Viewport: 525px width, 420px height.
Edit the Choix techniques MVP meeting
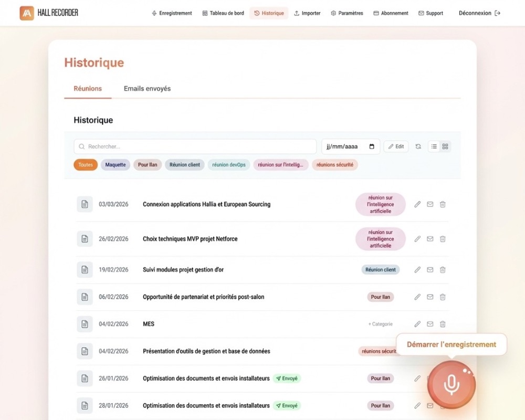point(417,239)
